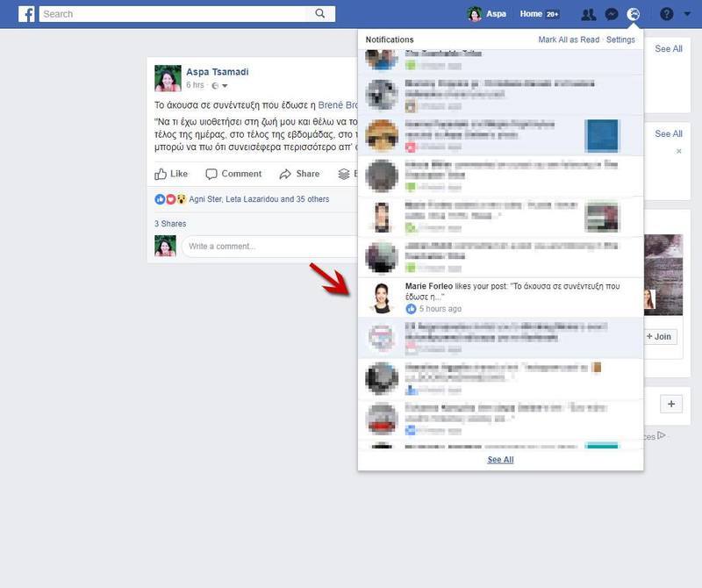This screenshot has width=702, height=588.
Task: Click the Share button on the post
Action: [299, 174]
